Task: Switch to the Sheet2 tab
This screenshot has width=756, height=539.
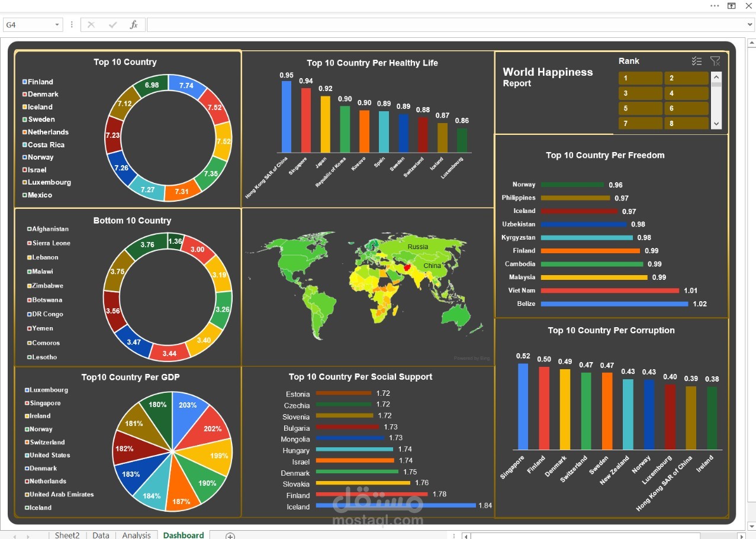Action: coord(67,535)
